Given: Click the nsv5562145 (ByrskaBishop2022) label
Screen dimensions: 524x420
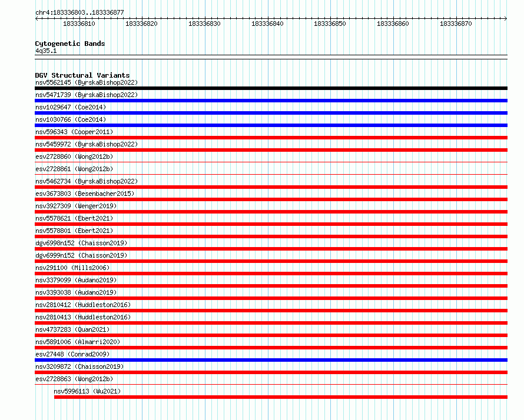Looking at the screenshot, I should click(x=87, y=82).
